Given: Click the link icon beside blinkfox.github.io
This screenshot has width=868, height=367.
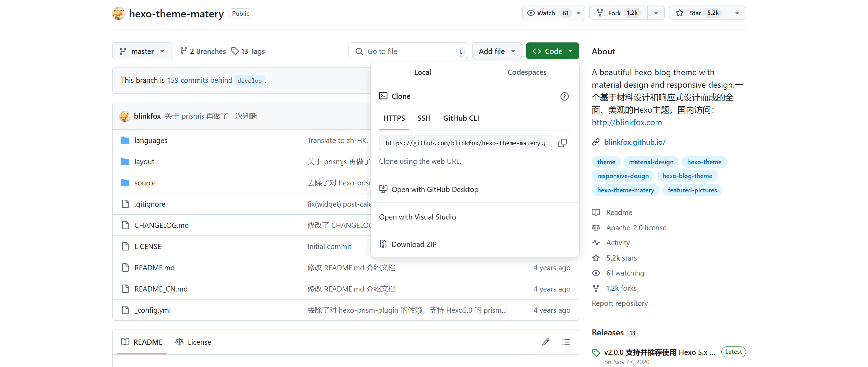Looking at the screenshot, I should (x=596, y=142).
